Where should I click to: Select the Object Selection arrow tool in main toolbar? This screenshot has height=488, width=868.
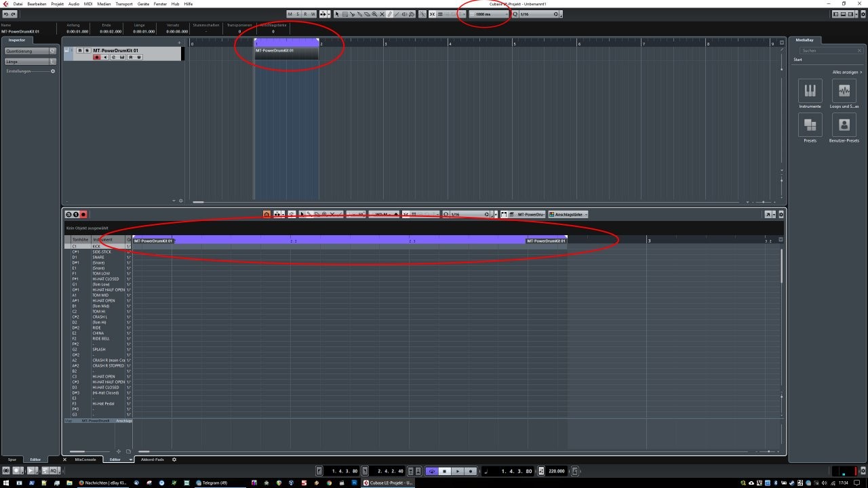tap(337, 14)
